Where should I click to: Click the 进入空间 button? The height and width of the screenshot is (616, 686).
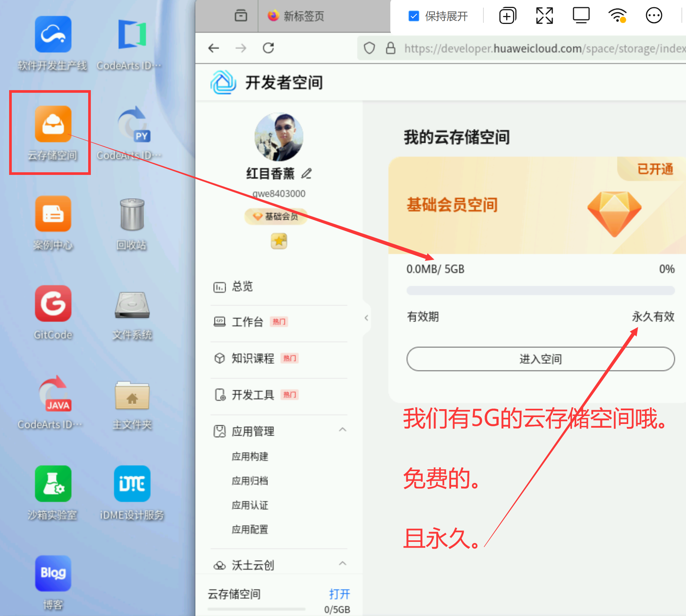tap(540, 359)
